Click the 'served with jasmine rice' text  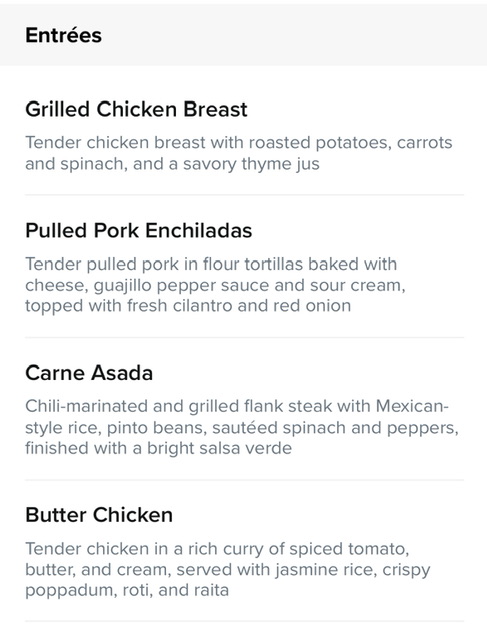coord(277,570)
